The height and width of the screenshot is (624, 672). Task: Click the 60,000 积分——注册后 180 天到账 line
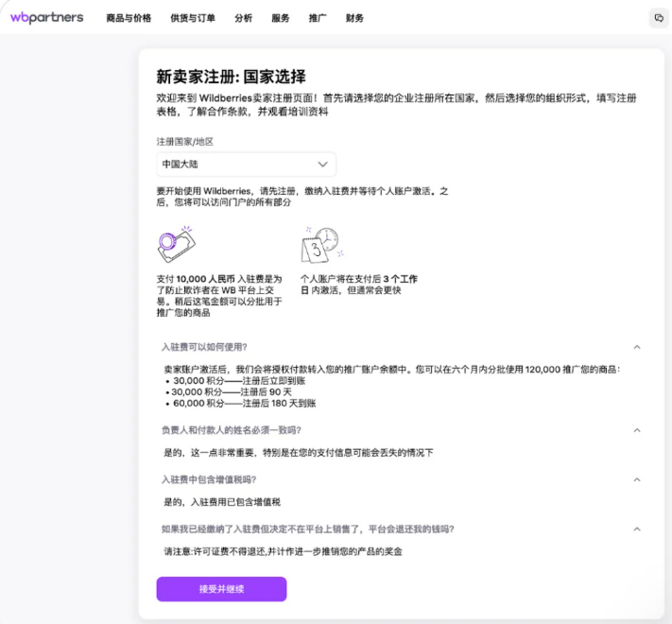click(240, 404)
